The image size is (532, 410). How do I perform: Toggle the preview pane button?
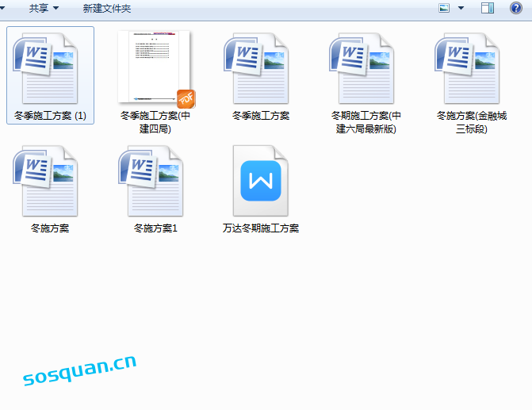(x=488, y=8)
